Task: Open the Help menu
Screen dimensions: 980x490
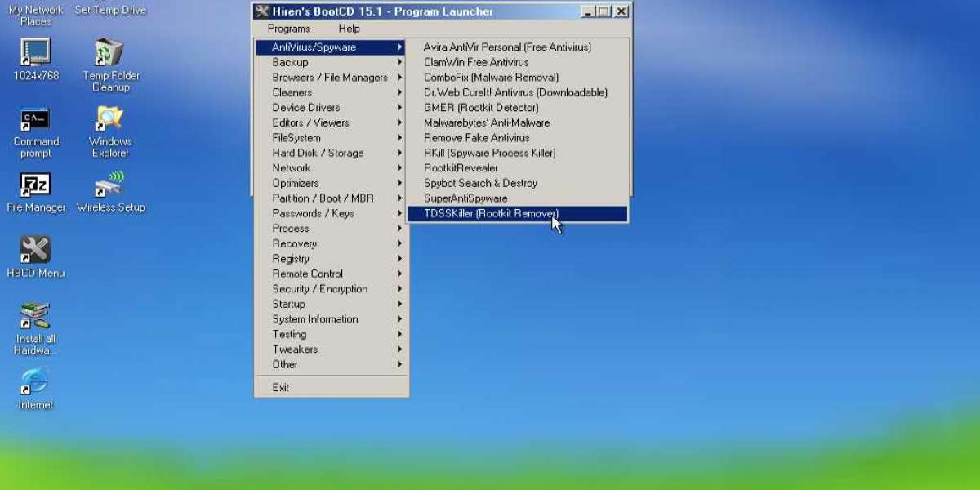Action: [x=349, y=29]
